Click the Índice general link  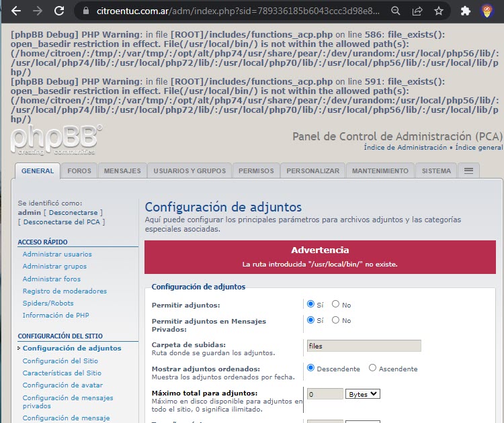480,148
